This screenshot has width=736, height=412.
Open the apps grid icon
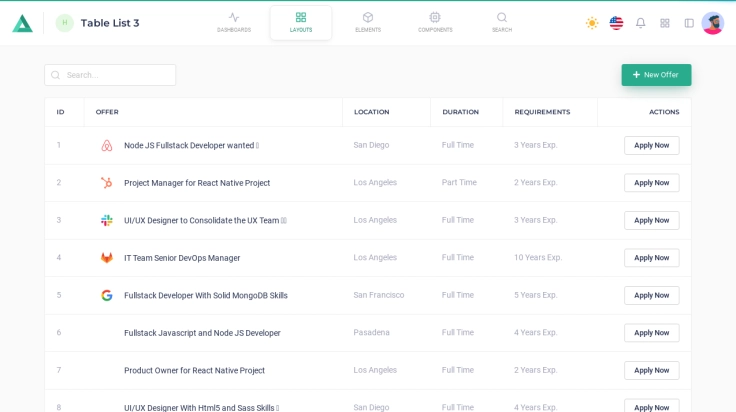click(665, 23)
